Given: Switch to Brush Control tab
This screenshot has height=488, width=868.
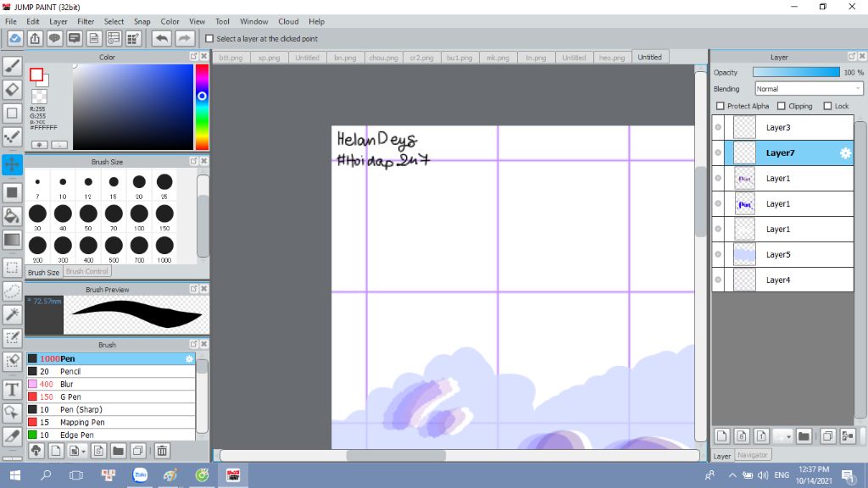Looking at the screenshot, I should tap(87, 271).
